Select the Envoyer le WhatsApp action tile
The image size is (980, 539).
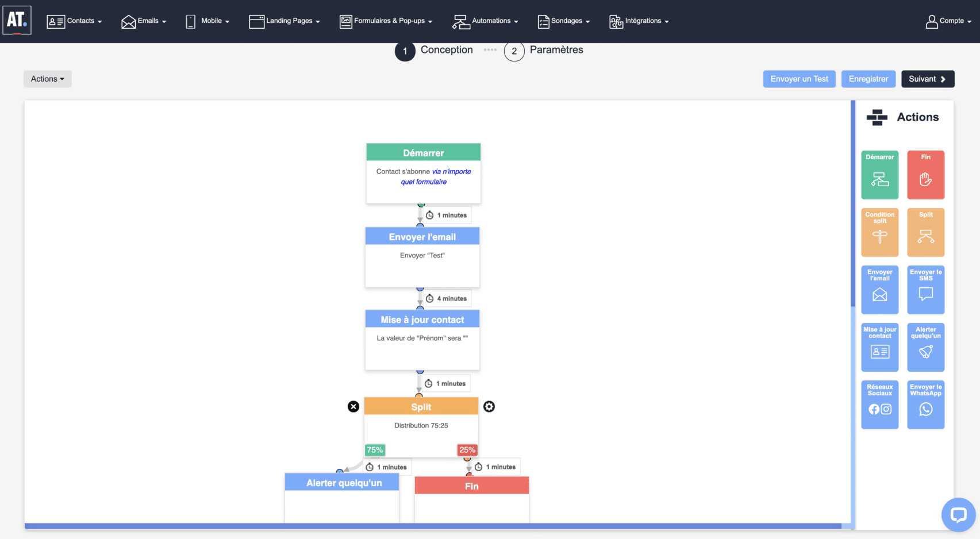click(x=925, y=405)
